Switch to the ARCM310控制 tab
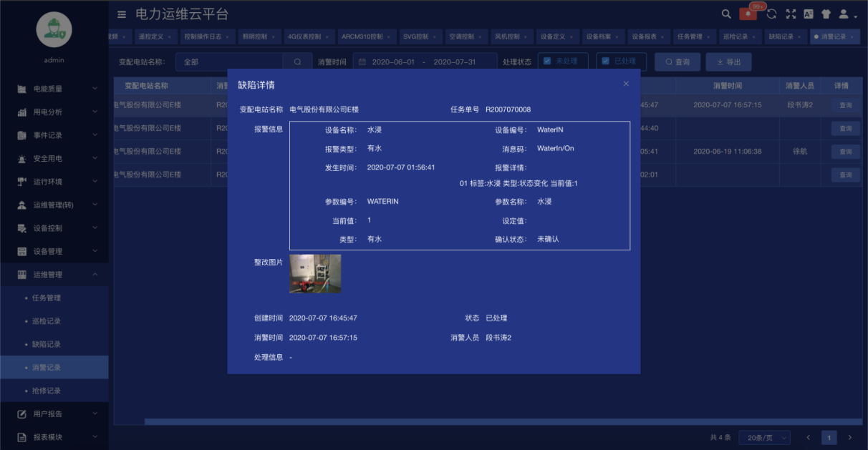 [x=365, y=36]
